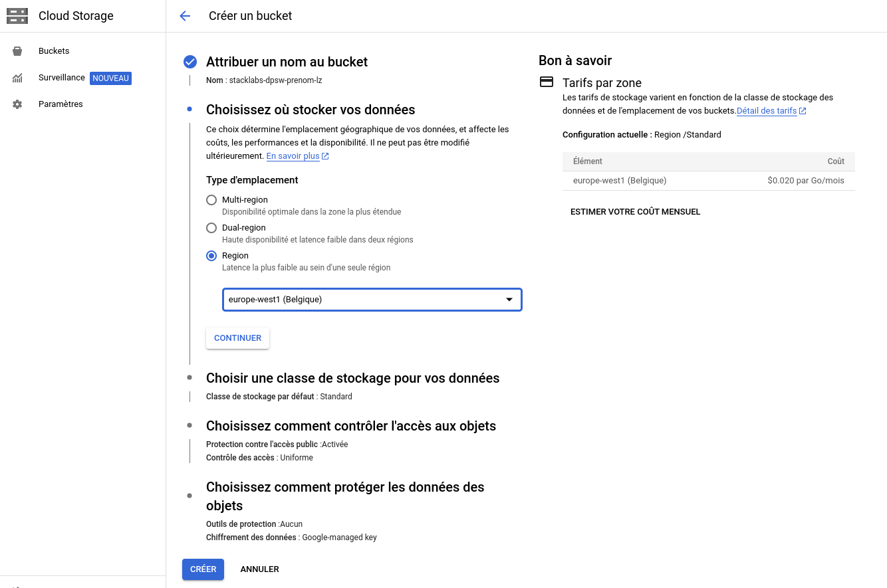Open the En savoir plus link
This screenshot has height=588, width=887.
[293, 156]
